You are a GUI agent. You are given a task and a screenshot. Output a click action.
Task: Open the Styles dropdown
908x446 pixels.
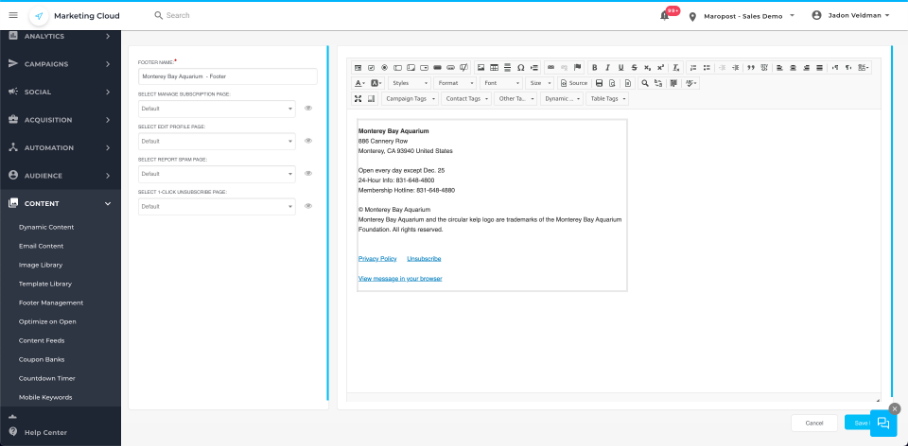409,83
